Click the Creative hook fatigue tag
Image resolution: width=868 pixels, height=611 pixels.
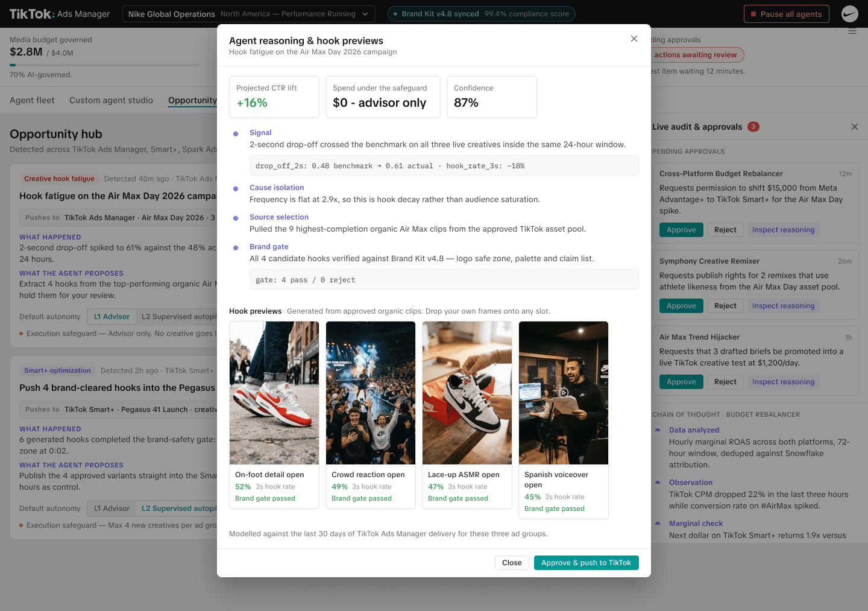(x=59, y=179)
